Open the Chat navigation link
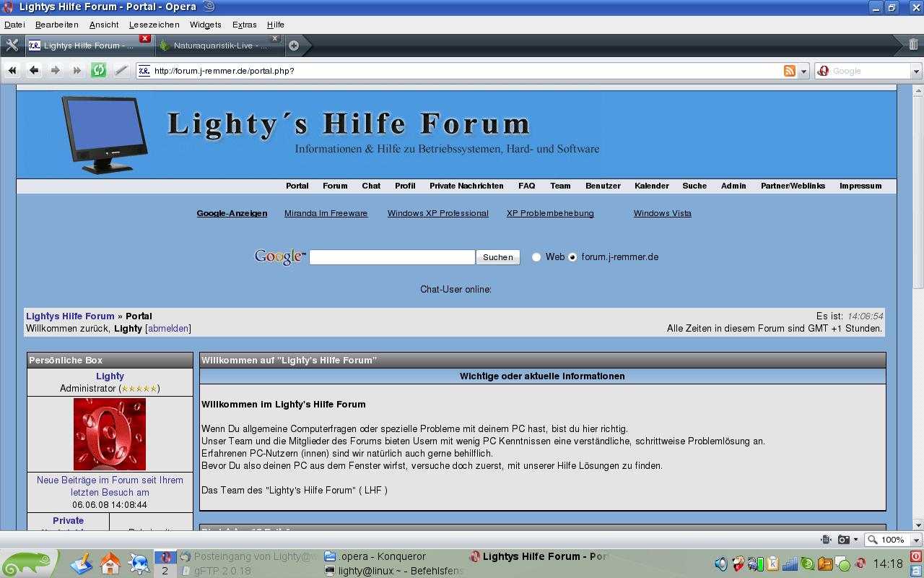The height and width of the screenshot is (578, 924). 371,186
